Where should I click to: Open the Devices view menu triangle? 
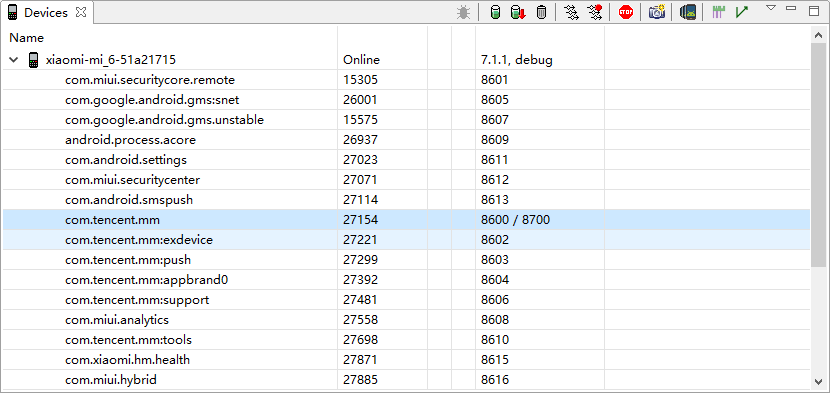coord(771,8)
